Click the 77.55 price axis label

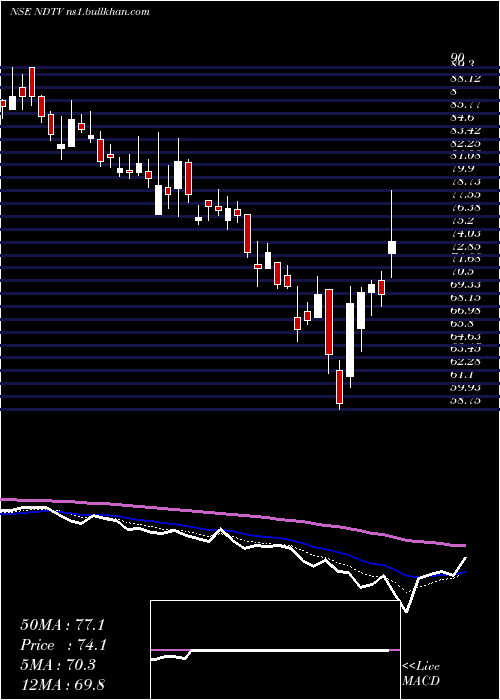[465, 195]
